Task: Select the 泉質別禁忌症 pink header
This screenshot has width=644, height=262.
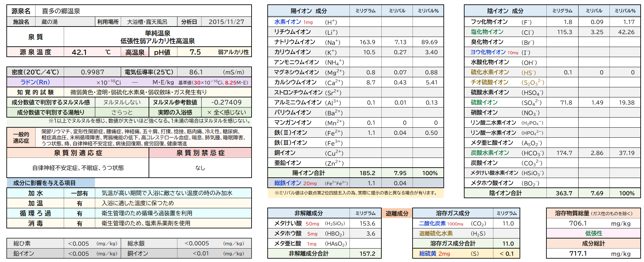Action: (200, 153)
